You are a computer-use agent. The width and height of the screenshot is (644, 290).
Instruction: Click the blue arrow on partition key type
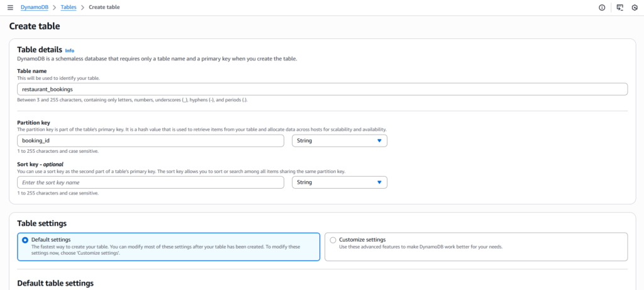[x=379, y=141]
